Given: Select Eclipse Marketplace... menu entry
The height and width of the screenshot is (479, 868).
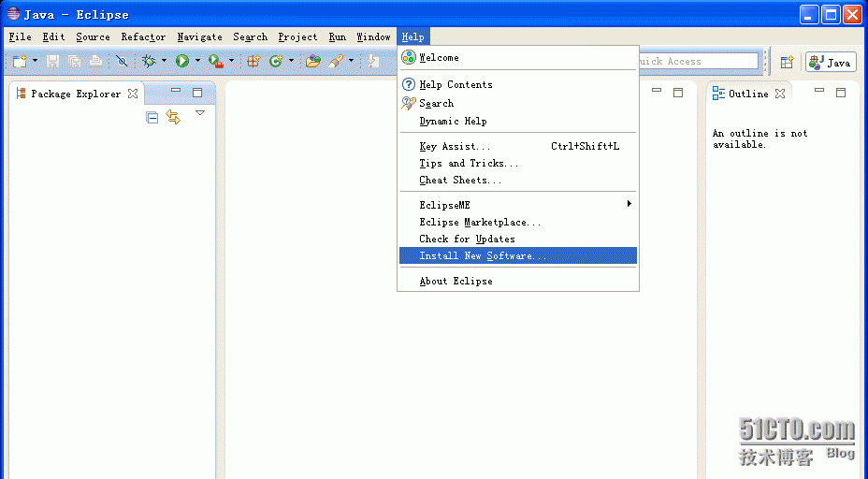Looking at the screenshot, I should click(x=518, y=222).
